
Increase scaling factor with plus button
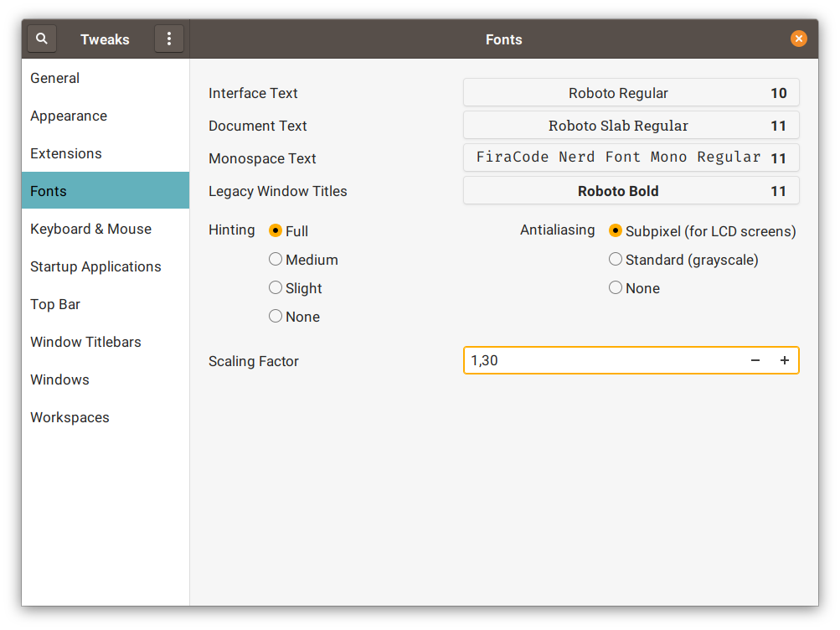784,360
